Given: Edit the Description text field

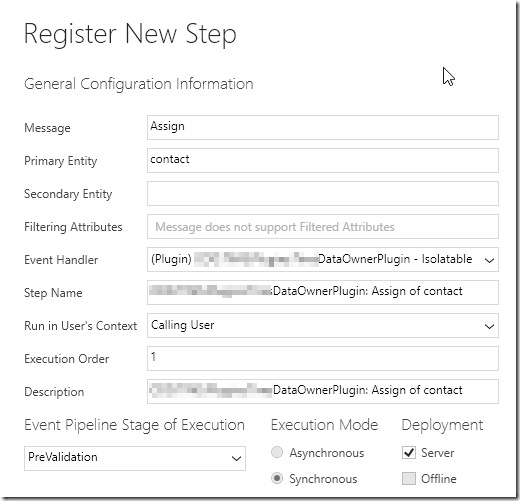Looking at the screenshot, I should [x=323, y=391].
